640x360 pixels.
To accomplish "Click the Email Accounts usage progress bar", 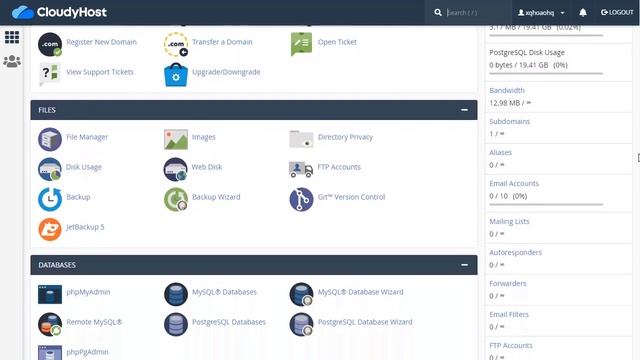I will 546,204.
